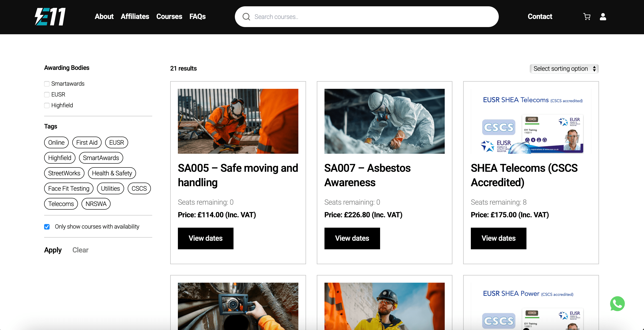The height and width of the screenshot is (330, 644).
Task: Click Apply to filter results
Action: coord(53,250)
